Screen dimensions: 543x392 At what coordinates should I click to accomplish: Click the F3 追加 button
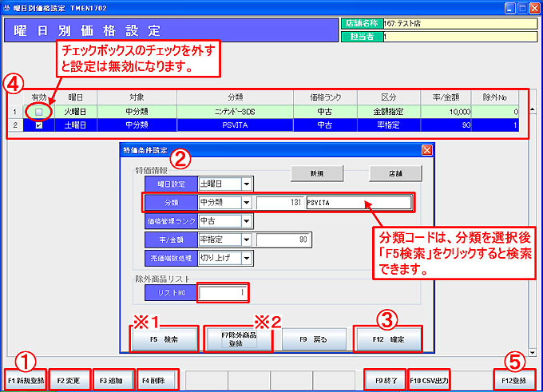click(112, 381)
